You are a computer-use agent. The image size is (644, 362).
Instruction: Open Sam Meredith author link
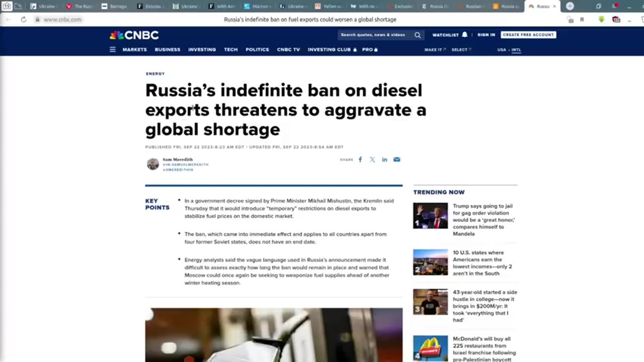[x=178, y=159]
